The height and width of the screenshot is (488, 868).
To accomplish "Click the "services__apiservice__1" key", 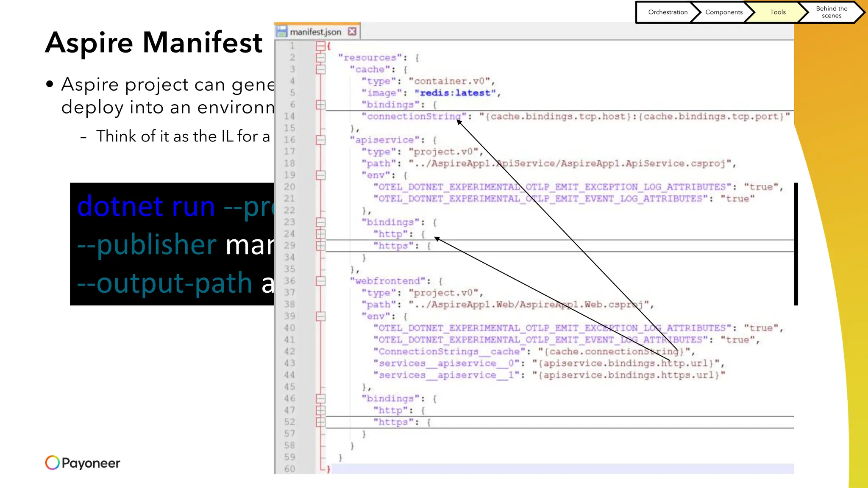I will 446,375.
